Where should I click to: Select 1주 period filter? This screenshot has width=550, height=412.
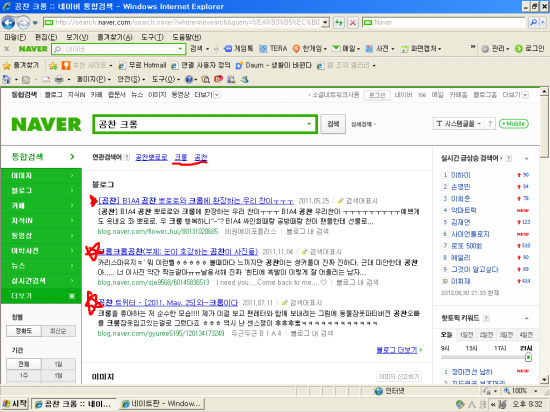pyautogui.click(x=24, y=376)
